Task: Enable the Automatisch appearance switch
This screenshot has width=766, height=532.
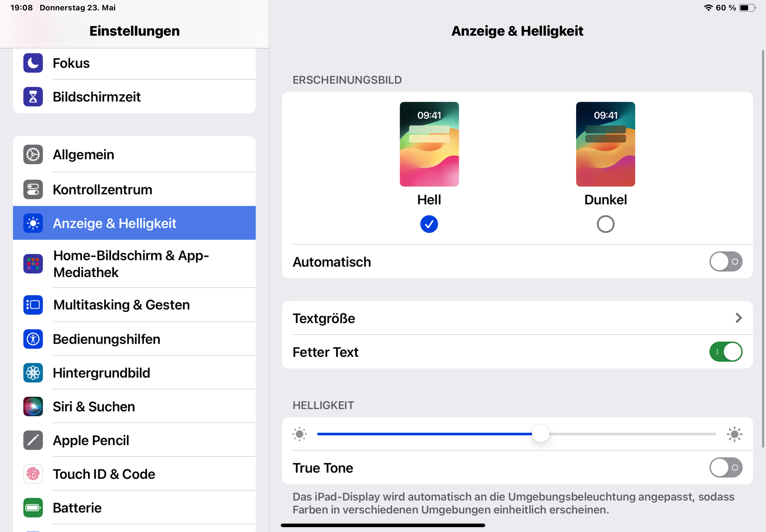Action: pos(726,262)
